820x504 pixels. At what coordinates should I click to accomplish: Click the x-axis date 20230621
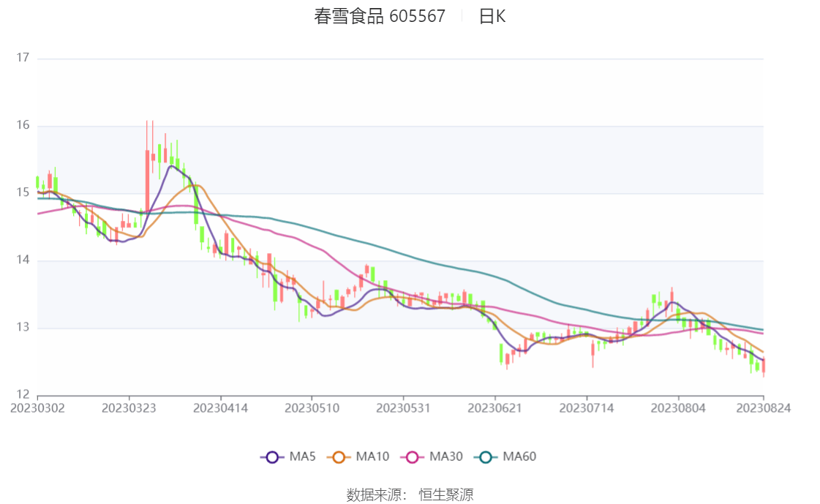(494, 407)
